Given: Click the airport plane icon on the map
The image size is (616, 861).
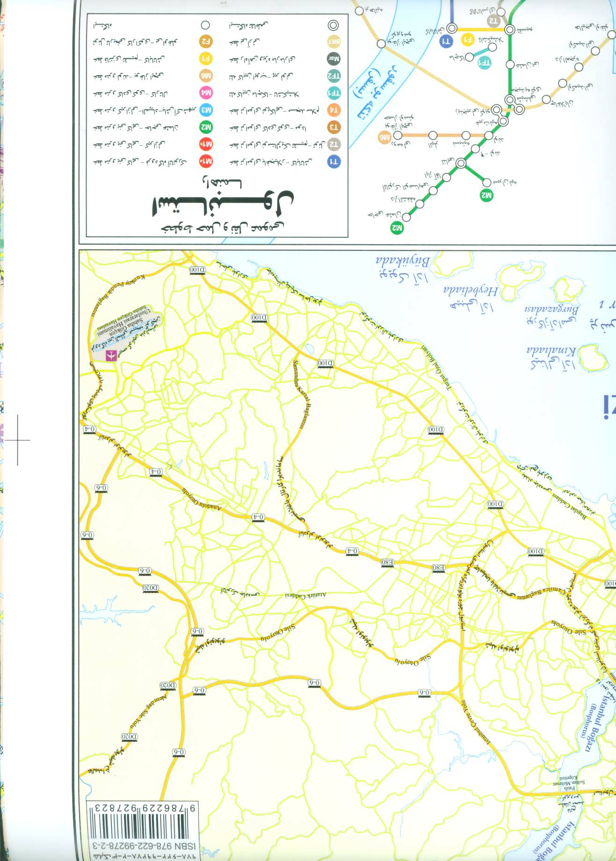Looking at the screenshot, I should click(x=110, y=356).
